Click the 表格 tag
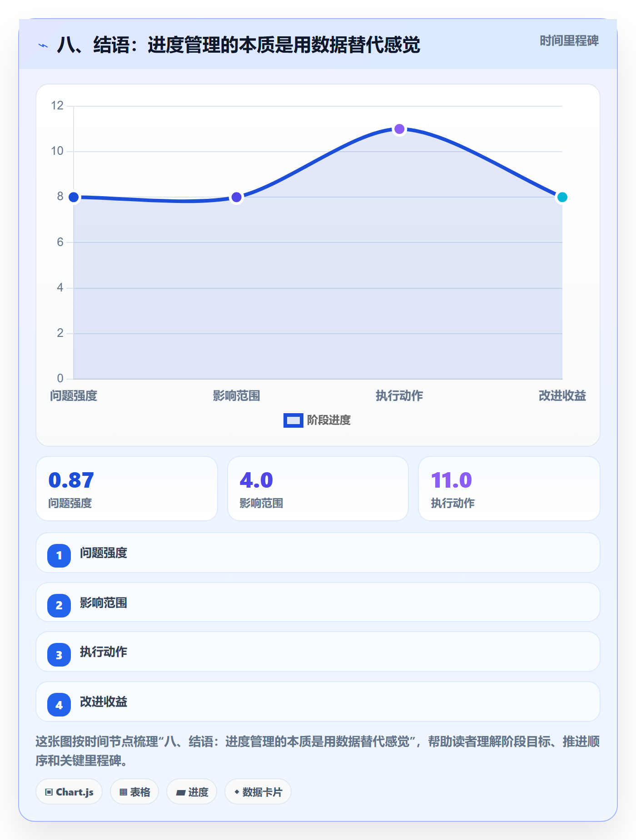The width and height of the screenshot is (636, 840). tap(134, 792)
